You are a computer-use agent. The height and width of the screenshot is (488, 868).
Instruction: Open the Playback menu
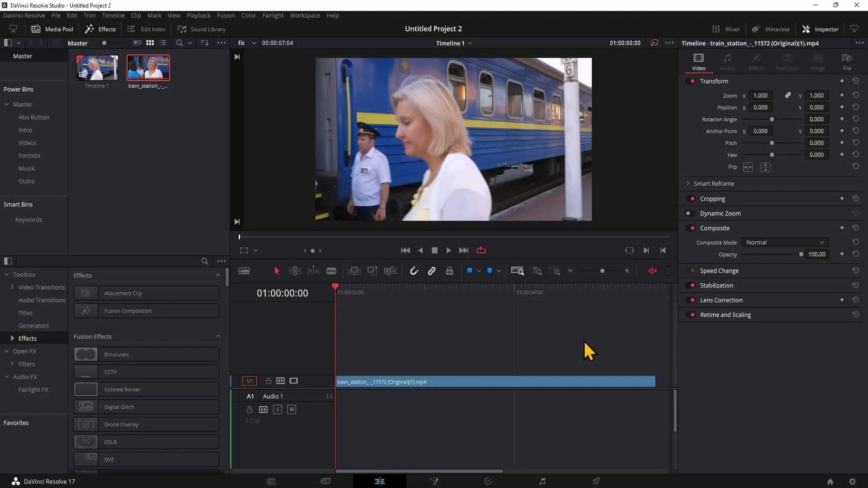[x=198, y=15]
